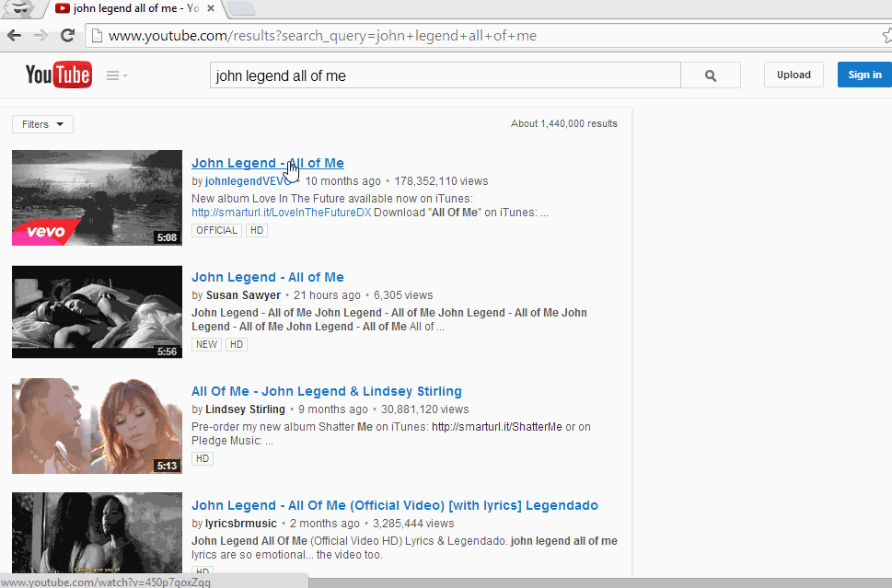
Task: Open the Legendado official video with lyrics result
Action: click(x=394, y=505)
